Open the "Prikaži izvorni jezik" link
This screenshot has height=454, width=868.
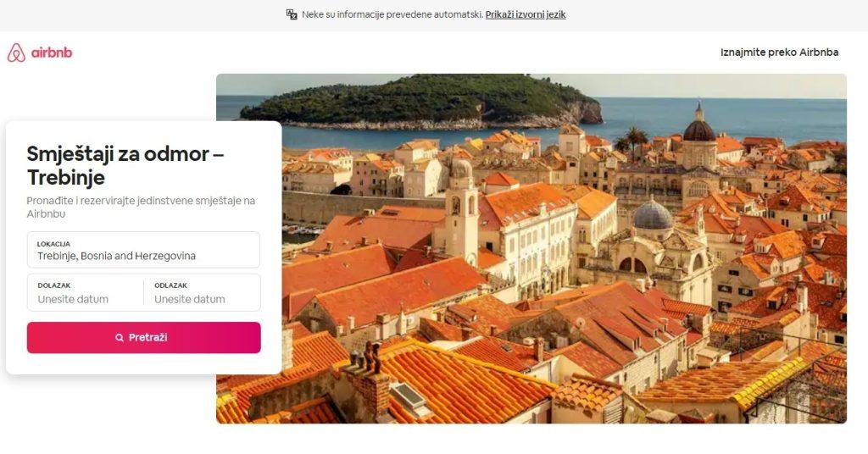[x=526, y=14]
